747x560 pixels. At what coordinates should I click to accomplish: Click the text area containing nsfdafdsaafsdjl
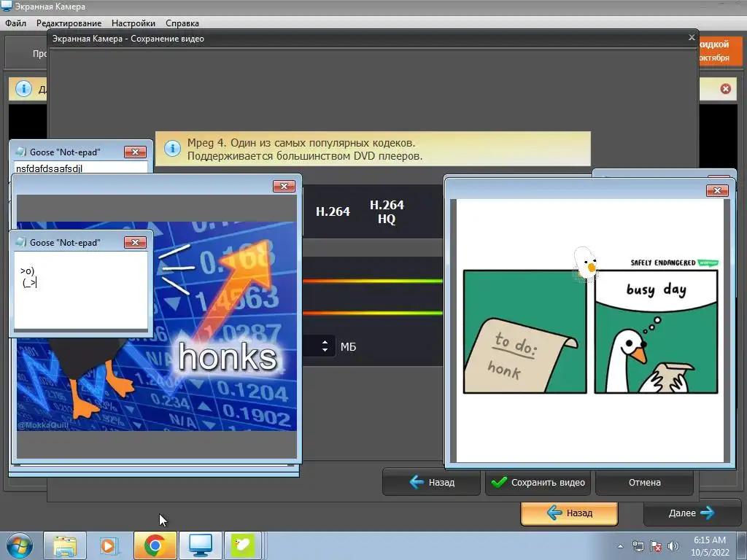tap(81, 168)
